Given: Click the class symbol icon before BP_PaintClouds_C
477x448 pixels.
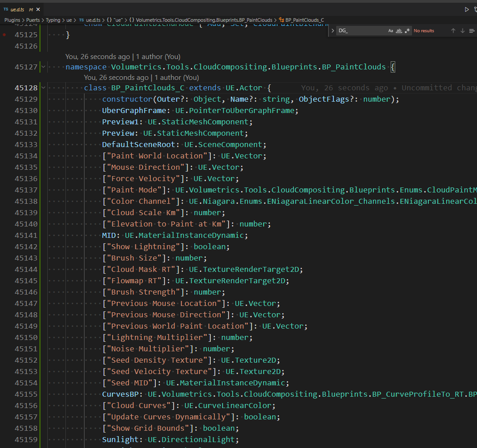Looking at the screenshot, I should click(281, 20).
